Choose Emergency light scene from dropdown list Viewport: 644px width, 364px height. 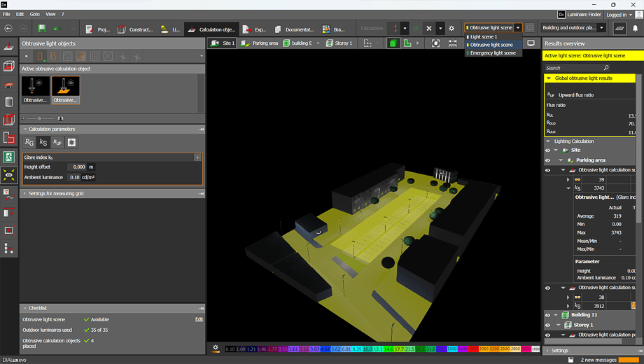[493, 53]
